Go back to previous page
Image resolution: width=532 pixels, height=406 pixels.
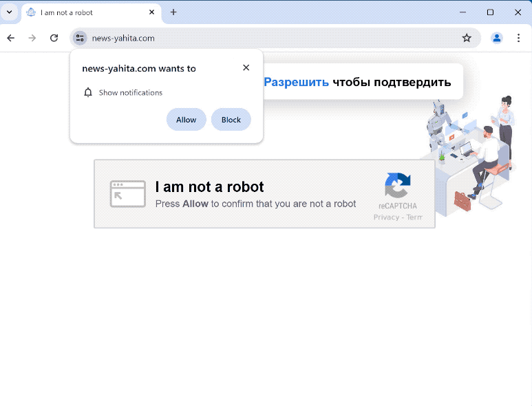click(11, 38)
